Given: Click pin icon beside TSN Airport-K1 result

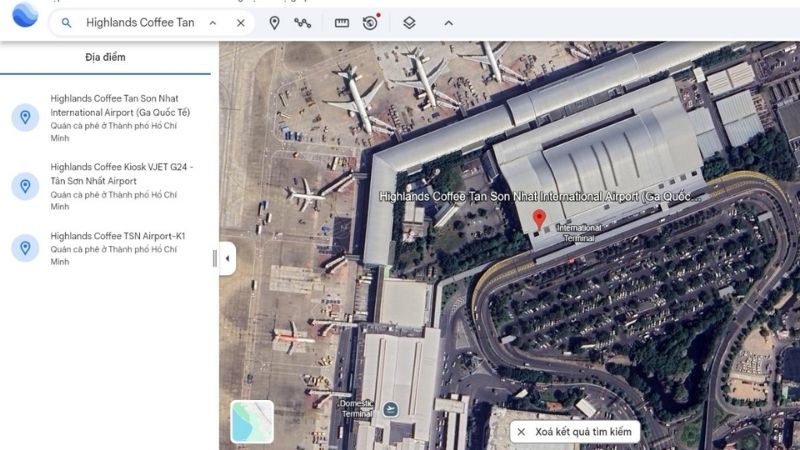Looking at the screenshot, I should pos(25,248).
